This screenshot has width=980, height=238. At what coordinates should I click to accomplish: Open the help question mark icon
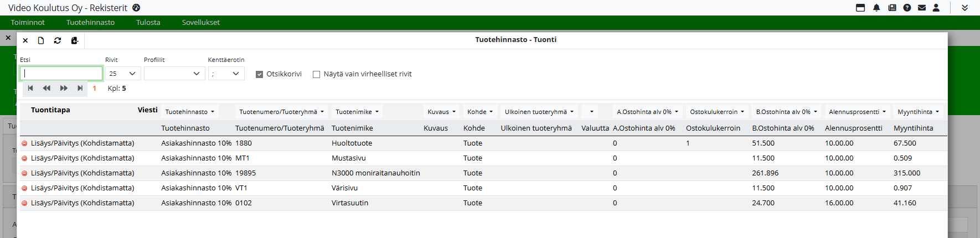(907, 8)
